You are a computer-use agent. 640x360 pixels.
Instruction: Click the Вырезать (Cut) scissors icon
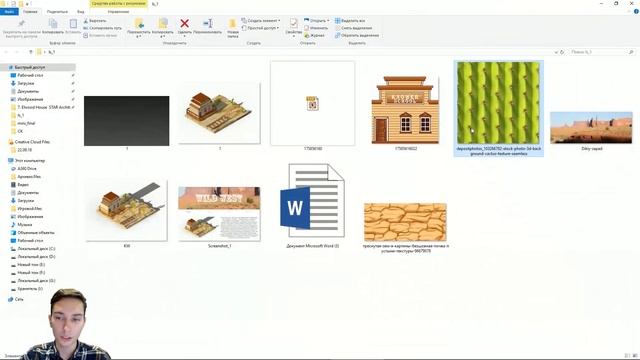(86, 20)
